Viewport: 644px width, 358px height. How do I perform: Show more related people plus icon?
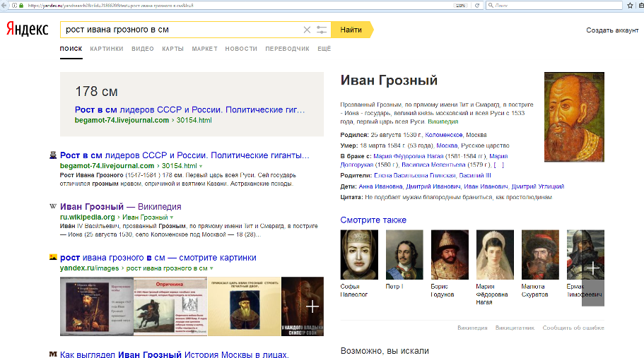(592, 268)
